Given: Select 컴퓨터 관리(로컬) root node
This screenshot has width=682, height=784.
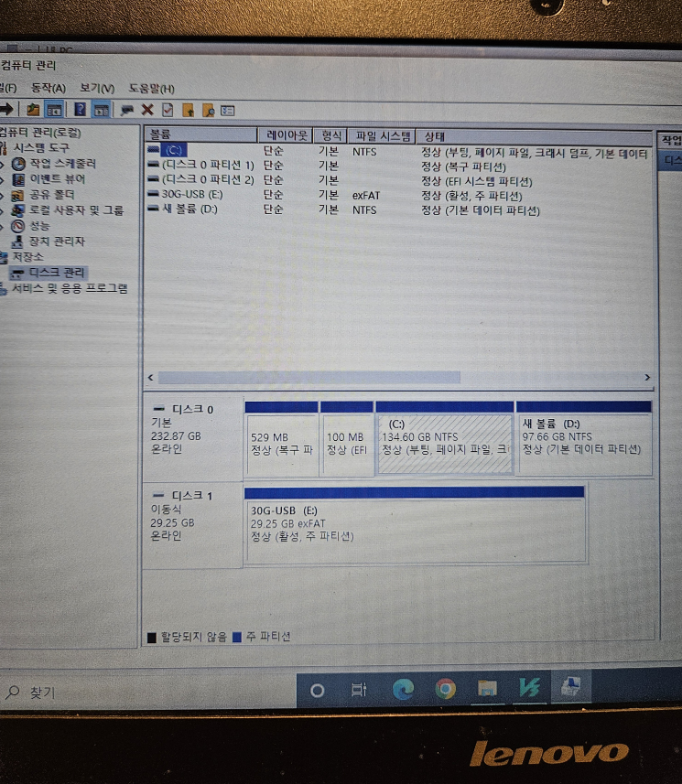Looking at the screenshot, I should coord(40,133).
